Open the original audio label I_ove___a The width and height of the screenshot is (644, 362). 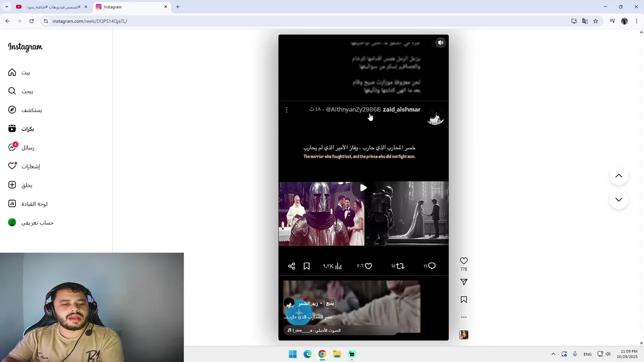pos(314,330)
